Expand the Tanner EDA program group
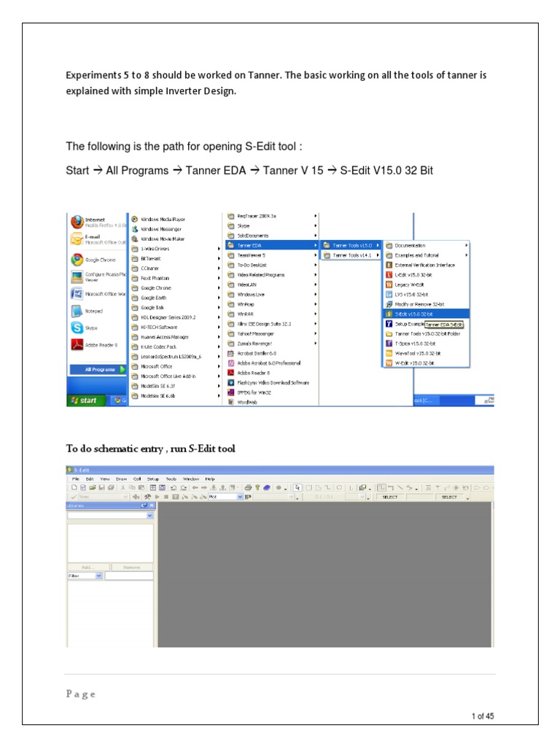 [x=271, y=245]
